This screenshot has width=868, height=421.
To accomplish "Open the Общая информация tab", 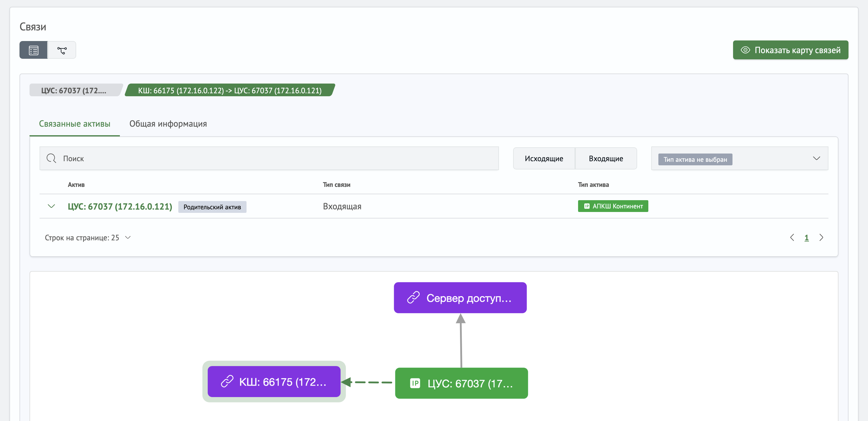I will [x=168, y=124].
